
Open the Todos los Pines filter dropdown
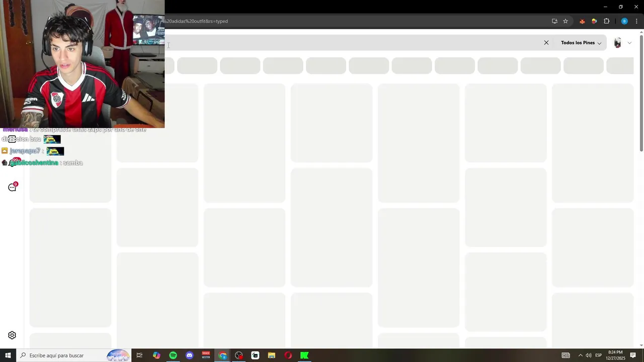click(x=581, y=43)
